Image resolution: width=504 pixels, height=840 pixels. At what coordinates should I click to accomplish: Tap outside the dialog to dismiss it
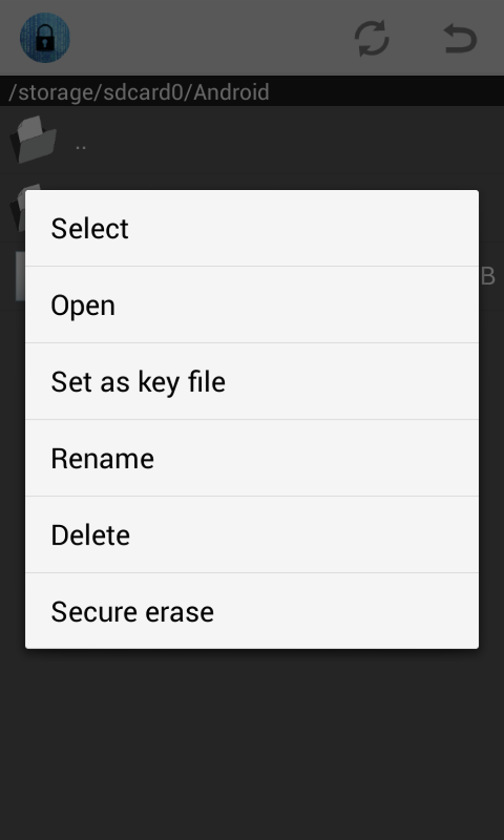pyautogui.click(x=252, y=741)
